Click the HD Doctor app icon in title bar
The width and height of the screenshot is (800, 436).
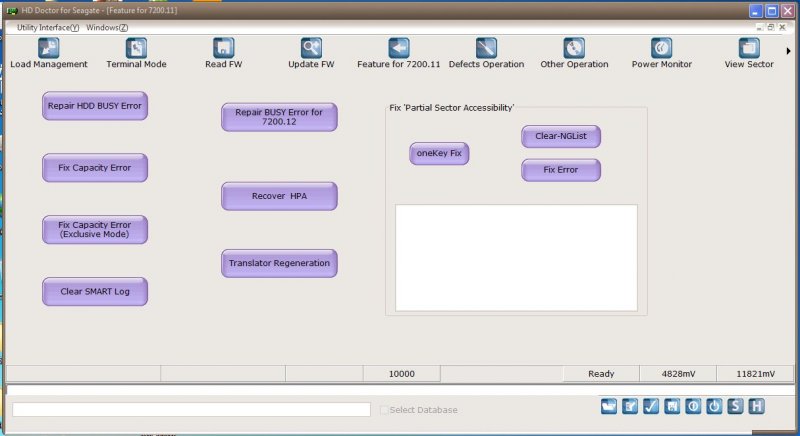(12, 10)
